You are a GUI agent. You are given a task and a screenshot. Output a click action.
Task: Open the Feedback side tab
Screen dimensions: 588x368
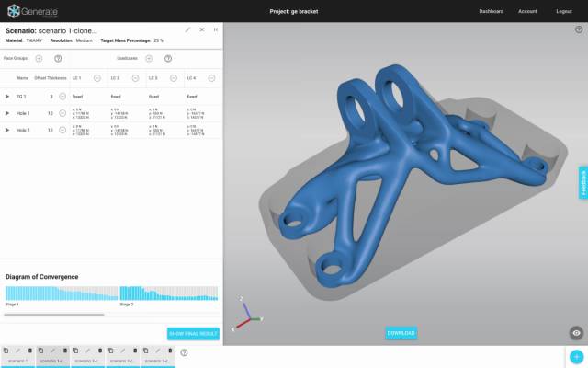coord(582,182)
